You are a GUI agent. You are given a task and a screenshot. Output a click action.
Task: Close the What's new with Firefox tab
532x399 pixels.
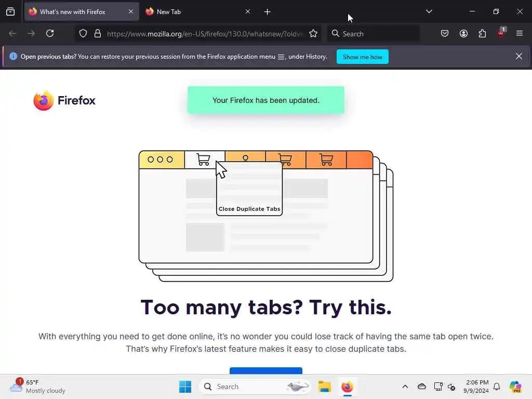[131, 12]
